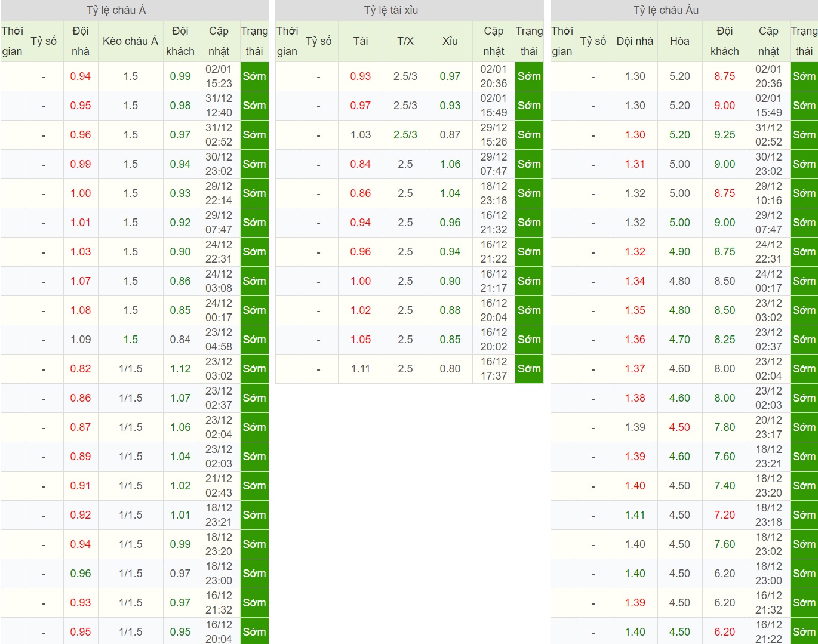Select 20/12 23:17 update time in European table
The height and width of the screenshot is (644, 818).
(x=768, y=427)
